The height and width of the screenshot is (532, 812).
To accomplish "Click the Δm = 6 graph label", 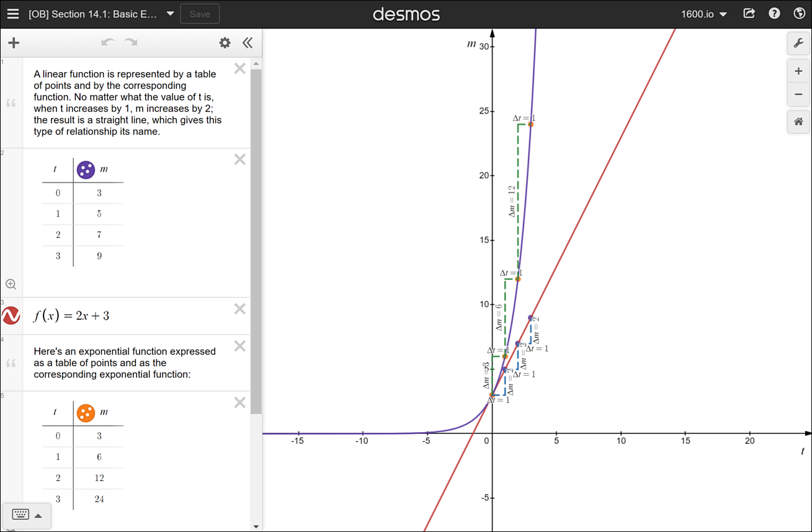I will [x=499, y=317].
